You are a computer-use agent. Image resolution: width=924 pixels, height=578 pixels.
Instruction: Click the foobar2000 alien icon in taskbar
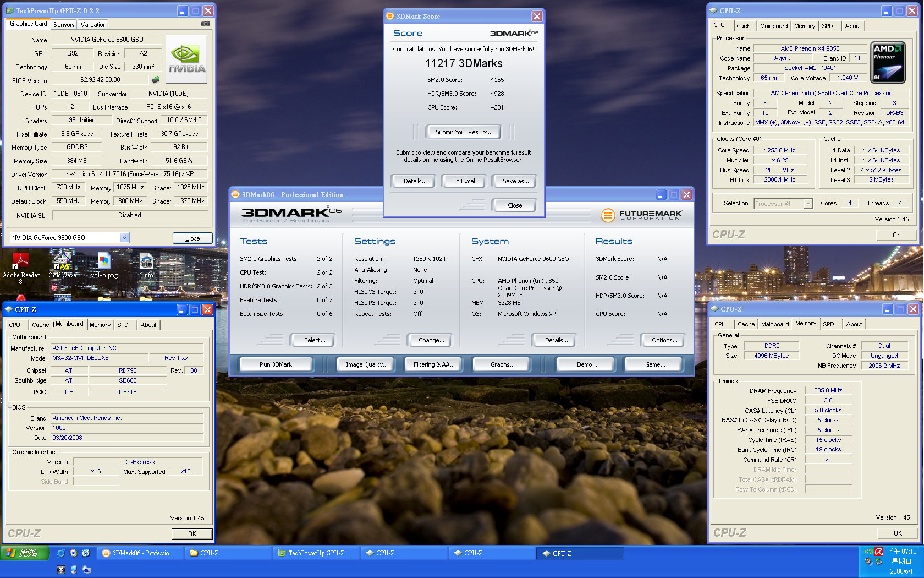pyautogui.click(x=61, y=570)
